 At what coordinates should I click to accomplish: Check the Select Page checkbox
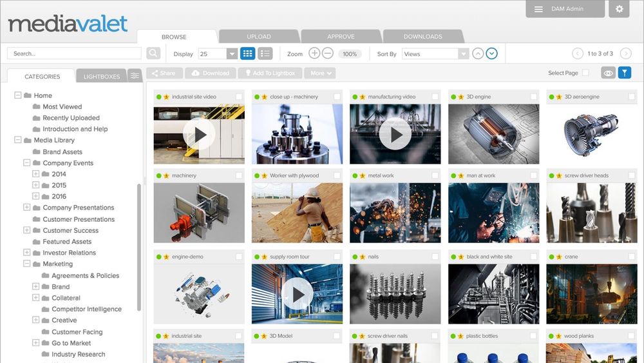[x=585, y=73]
